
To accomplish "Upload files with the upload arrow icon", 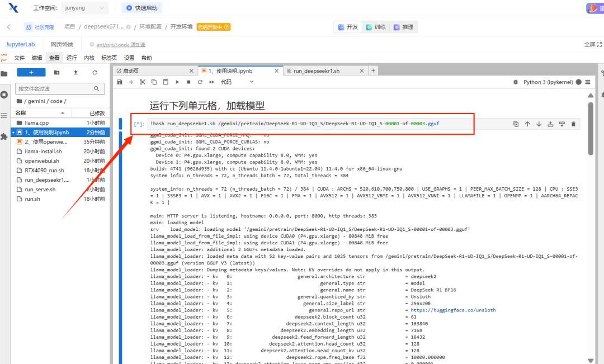I will click(75, 73).
